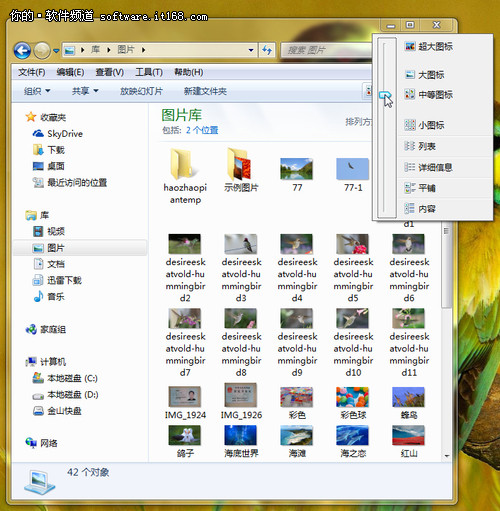Open 网络 in sidebar

(x=41, y=443)
